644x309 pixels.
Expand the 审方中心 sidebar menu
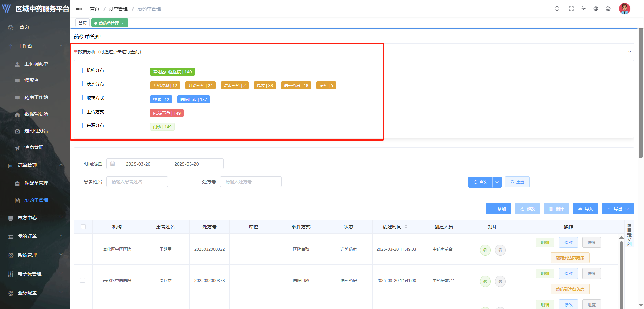[35, 218]
